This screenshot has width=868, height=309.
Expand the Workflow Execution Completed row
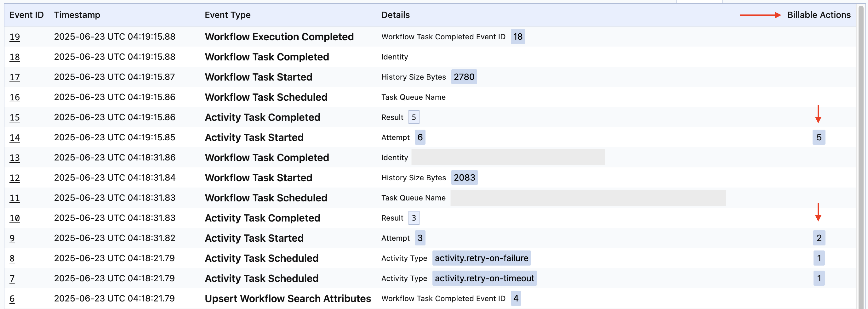coord(279,37)
